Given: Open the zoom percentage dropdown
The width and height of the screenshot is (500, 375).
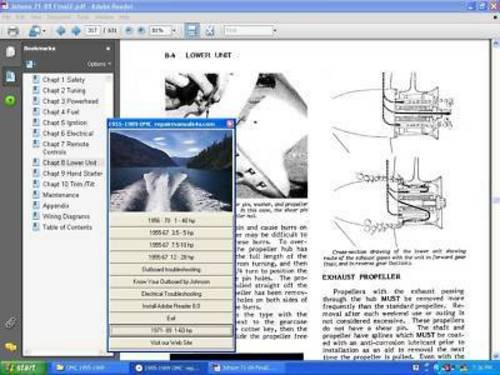Looking at the screenshot, I should tap(174, 31).
